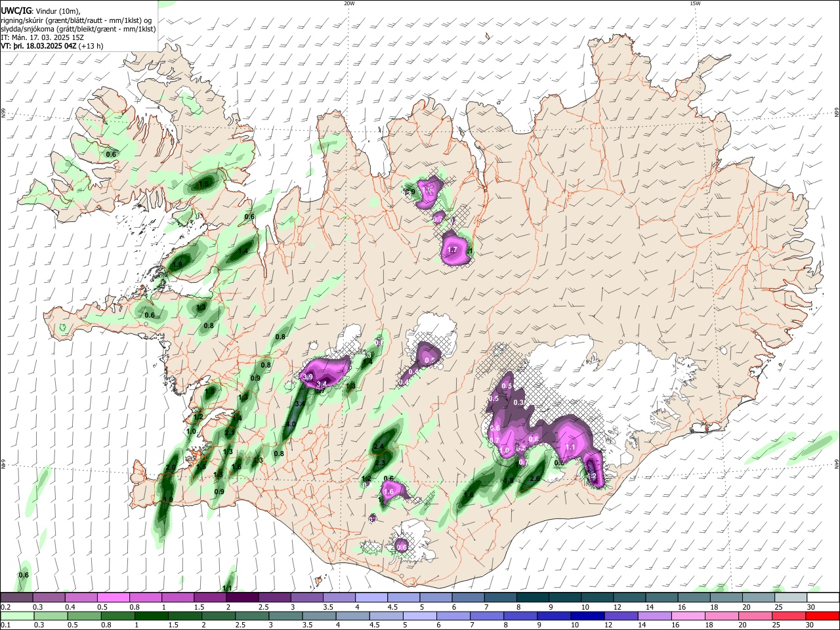The image size is (840, 630).
Task: Click the 0.4 label on the upper legend row
Action: coord(70,607)
